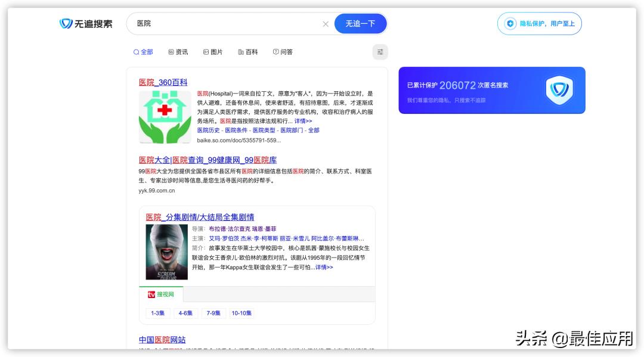Click the 问答 question mark icon
The image size is (644, 357).
(x=275, y=52)
